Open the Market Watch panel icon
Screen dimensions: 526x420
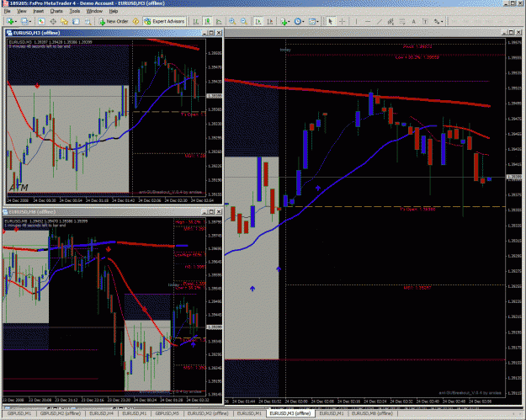41,22
